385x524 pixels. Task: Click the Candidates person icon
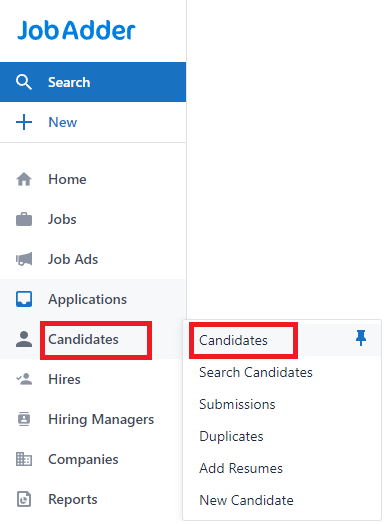24,339
